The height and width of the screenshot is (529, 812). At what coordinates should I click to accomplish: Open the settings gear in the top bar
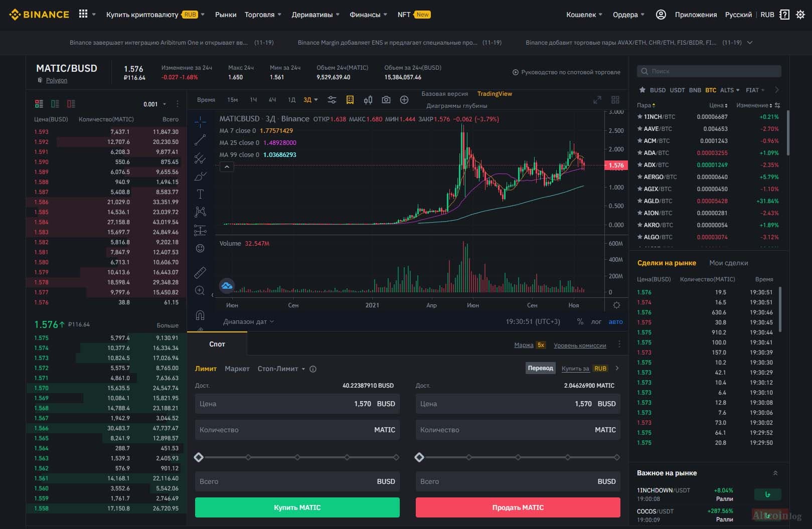[x=800, y=15]
